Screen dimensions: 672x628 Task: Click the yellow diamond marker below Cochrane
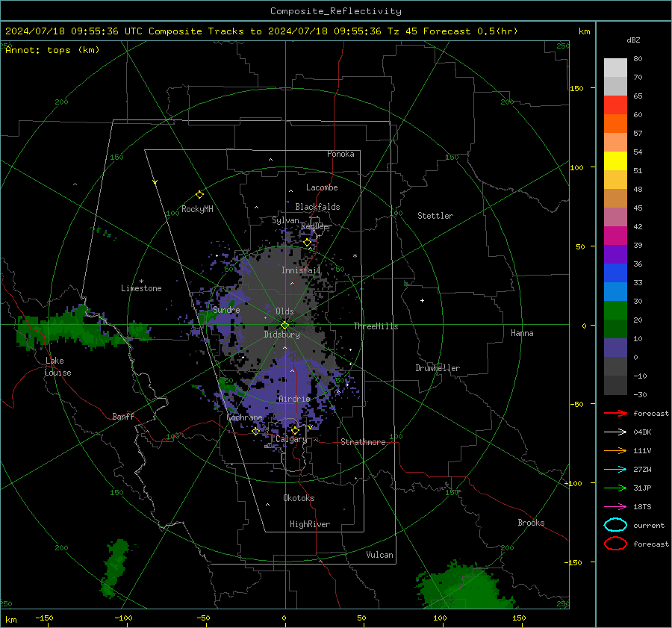tap(255, 431)
